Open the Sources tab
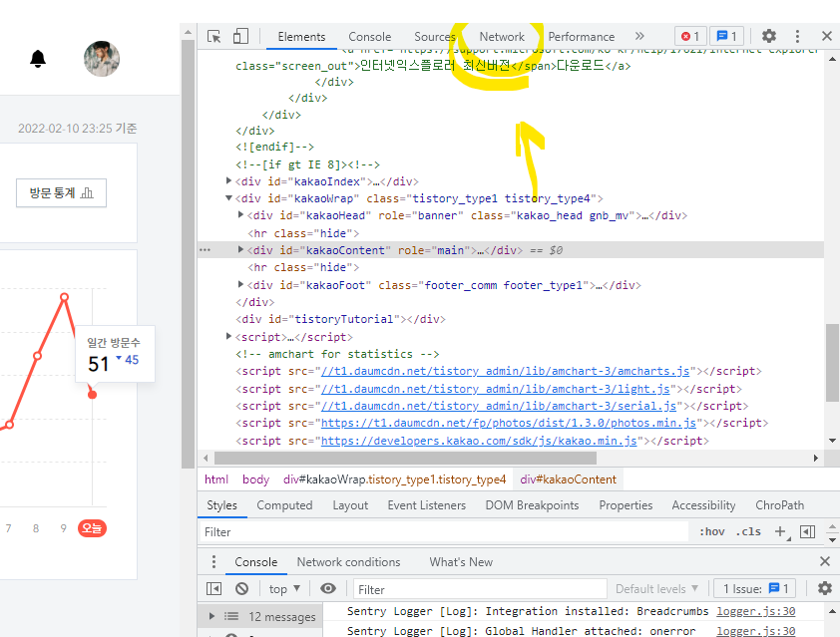Viewport: 840px width, 637px height. pyautogui.click(x=434, y=37)
